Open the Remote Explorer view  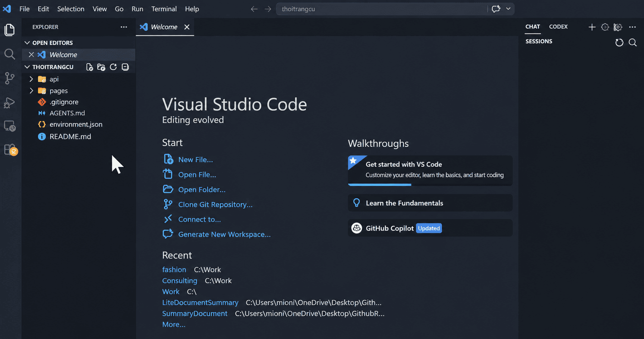[x=10, y=126]
